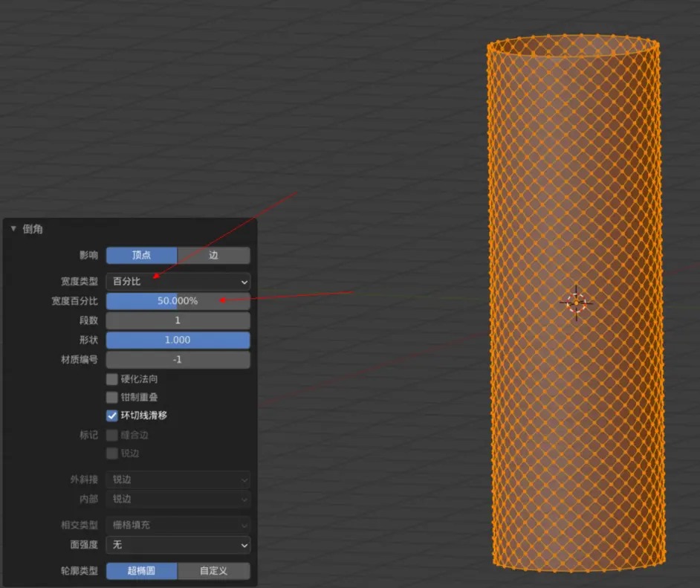Open the 外斜接 dropdown
Viewport: 700px width, 588px height.
(178, 479)
